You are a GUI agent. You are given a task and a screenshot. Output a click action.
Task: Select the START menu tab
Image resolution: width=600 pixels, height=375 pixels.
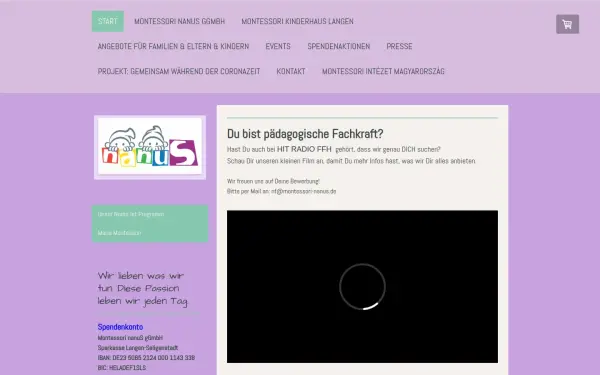tap(108, 21)
